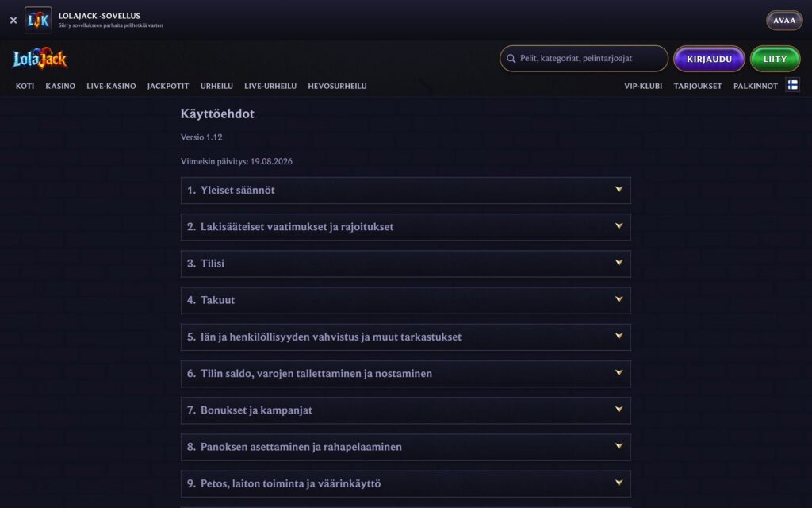The height and width of the screenshot is (508, 812).
Task: Open the HEVOSURHEILU menu item
Action: (337, 86)
